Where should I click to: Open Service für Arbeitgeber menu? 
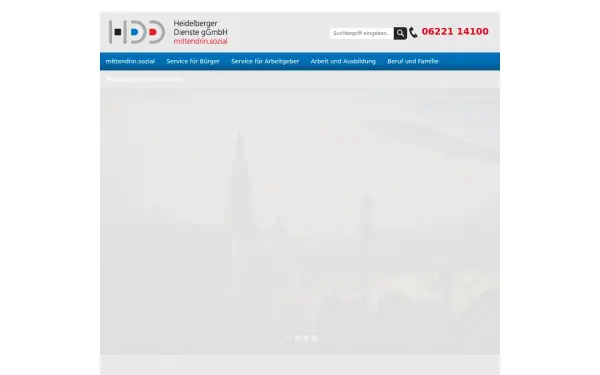click(x=265, y=61)
